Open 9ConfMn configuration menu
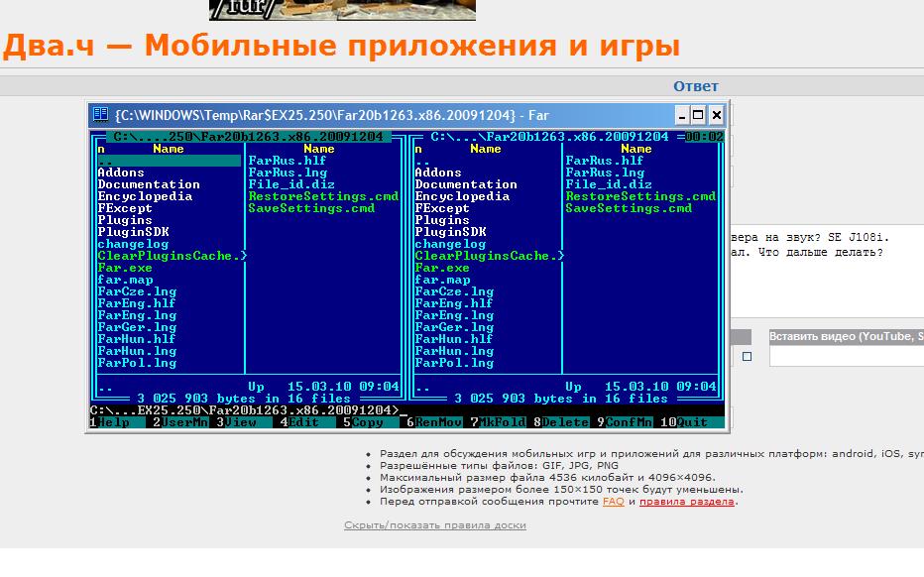 click(626, 422)
